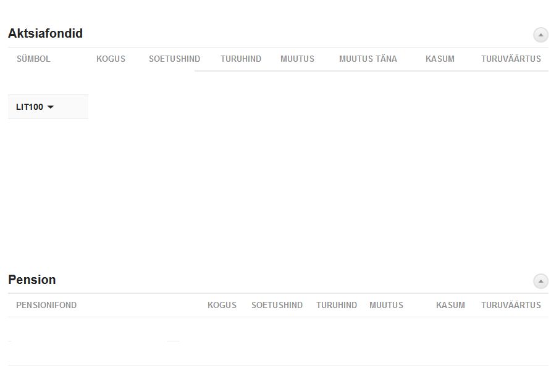Click KOGUS header in Pension table
The height and width of the screenshot is (392, 559).
click(222, 306)
